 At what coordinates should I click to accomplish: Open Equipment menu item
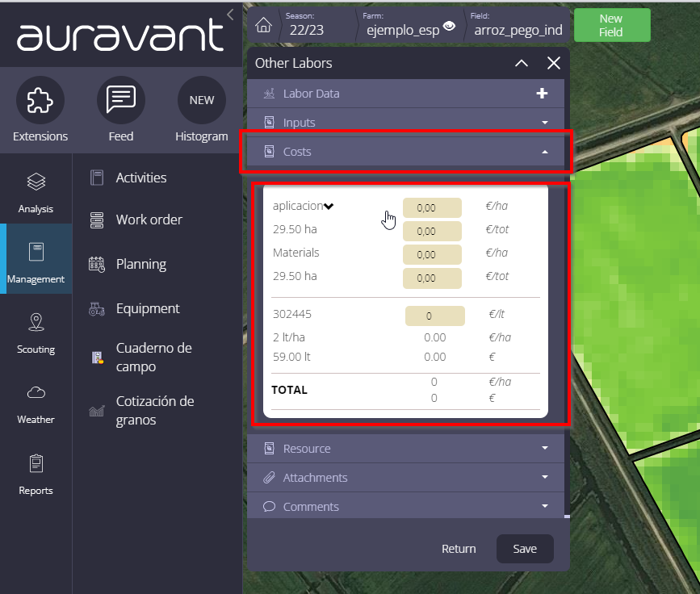148,308
